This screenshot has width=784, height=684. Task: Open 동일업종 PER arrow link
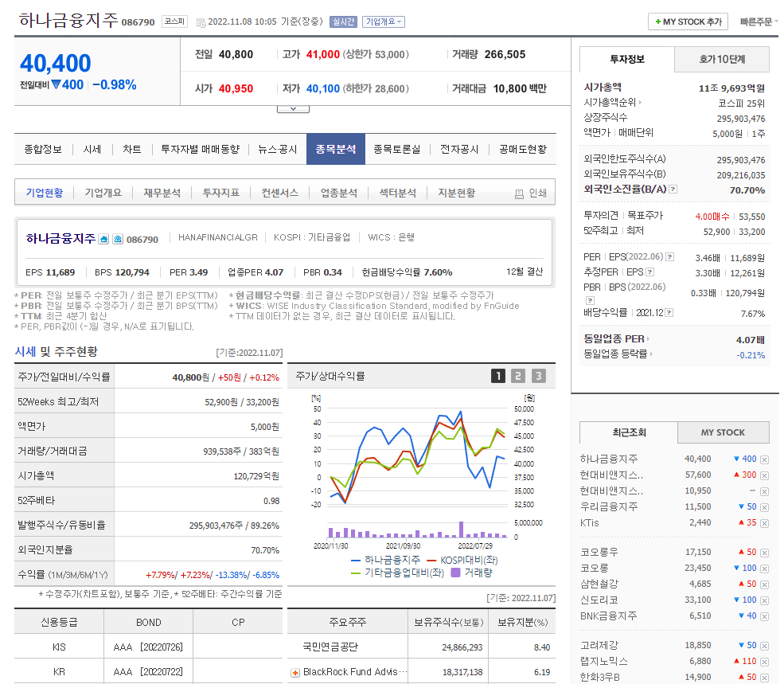[617, 338]
